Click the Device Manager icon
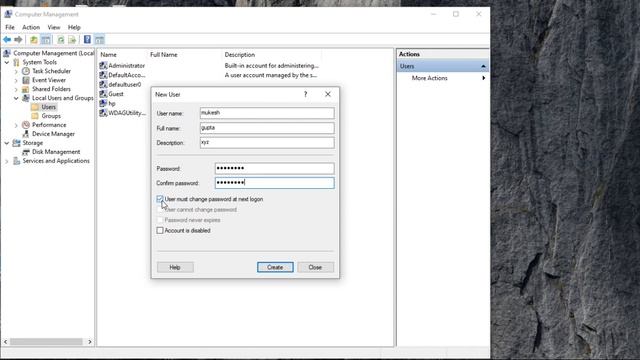The height and width of the screenshot is (360, 640). pyautogui.click(x=26, y=134)
